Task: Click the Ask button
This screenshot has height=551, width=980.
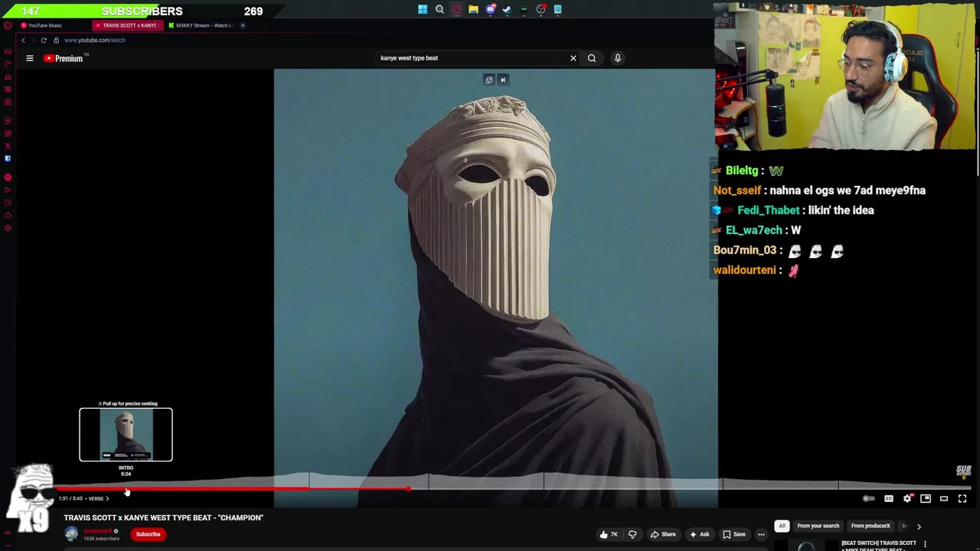Action: click(x=699, y=534)
